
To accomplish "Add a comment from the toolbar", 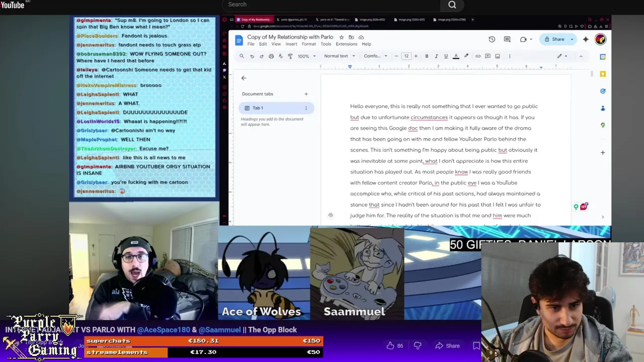I will point(488,56).
